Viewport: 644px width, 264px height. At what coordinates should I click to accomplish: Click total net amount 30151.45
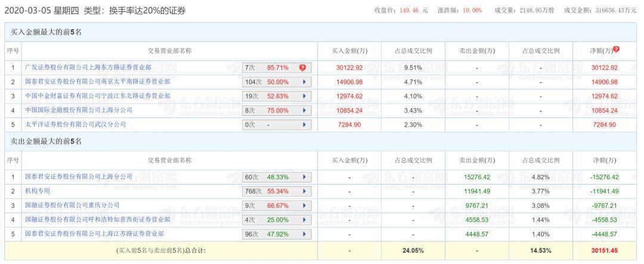(605, 250)
